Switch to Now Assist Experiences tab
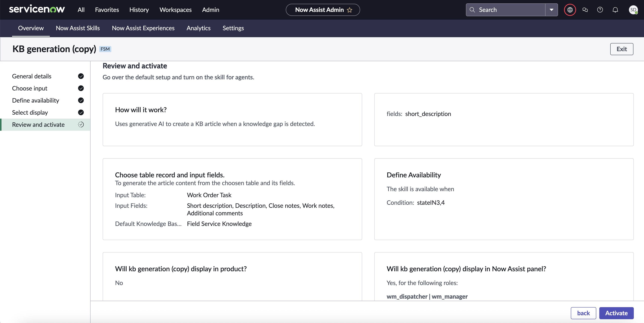Viewport: 644px width, 323px height. (143, 28)
